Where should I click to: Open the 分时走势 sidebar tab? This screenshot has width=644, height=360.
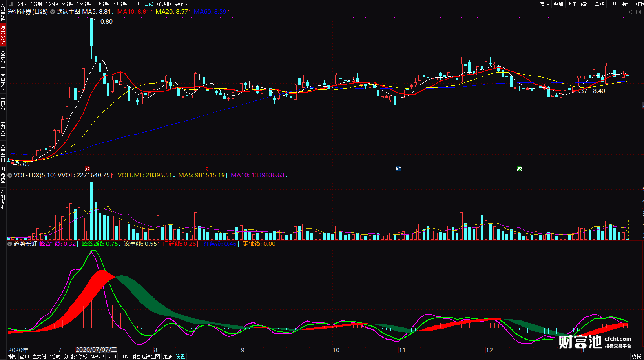tap(3, 11)
